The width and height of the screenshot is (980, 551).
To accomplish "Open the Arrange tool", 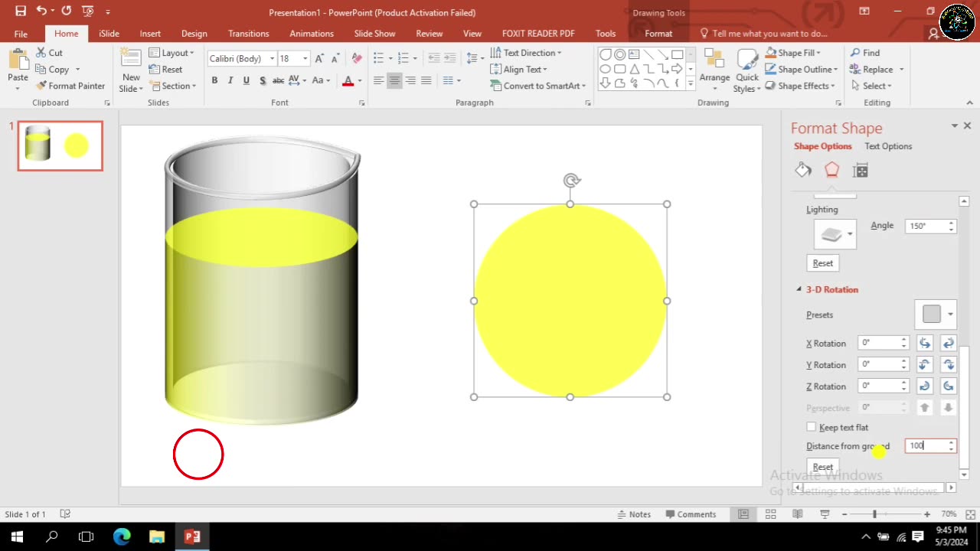I will point(714,70).
